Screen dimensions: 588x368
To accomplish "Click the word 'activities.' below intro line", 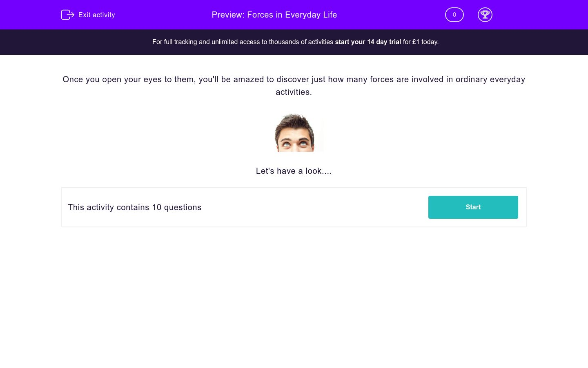I will pos(294,92).
